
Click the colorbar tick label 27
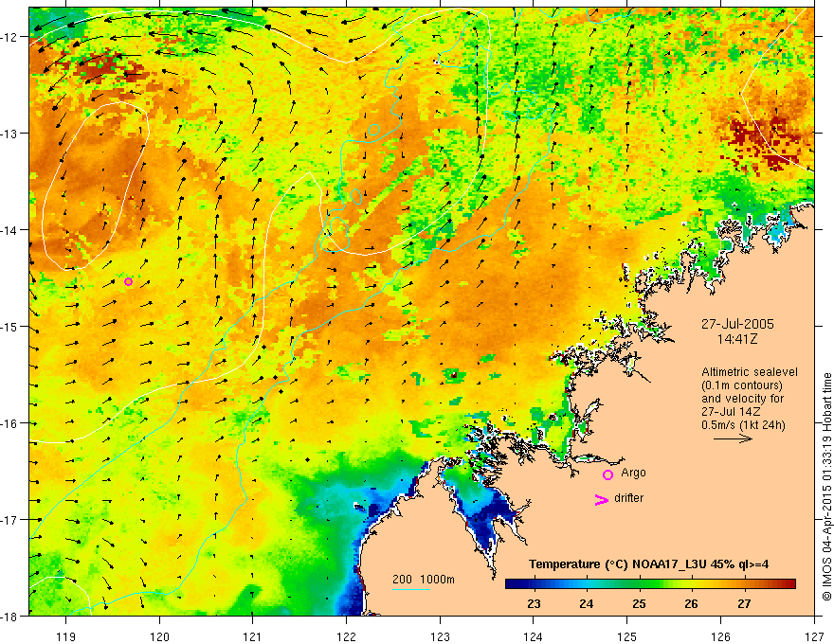click(744, 603)
